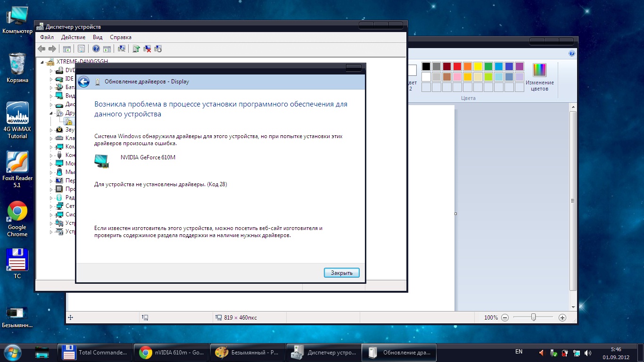The width and height of the screenshot is (644, 362).
Task: Open the Компьютер desktop icon
Action: (x=17, y=21)
